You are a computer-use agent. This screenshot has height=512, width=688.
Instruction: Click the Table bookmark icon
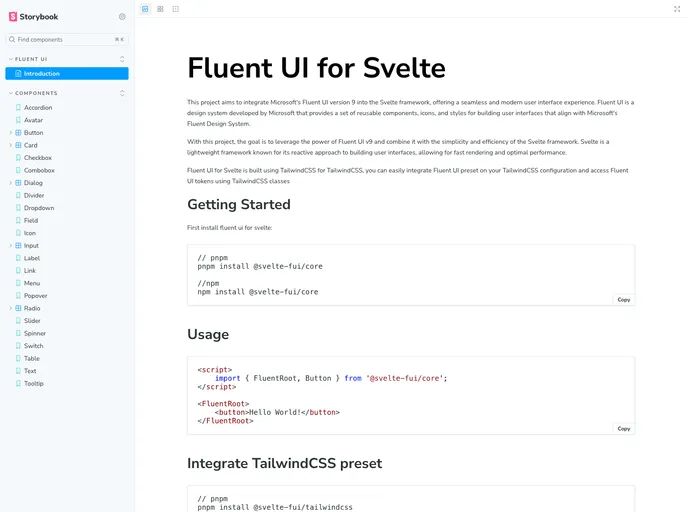(18, 358)
